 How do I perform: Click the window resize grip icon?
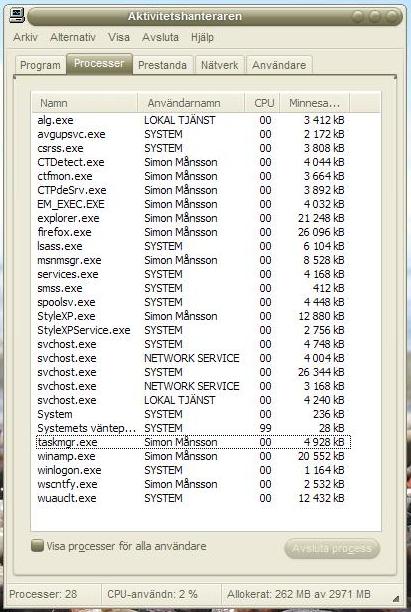(x=395, y=599)
